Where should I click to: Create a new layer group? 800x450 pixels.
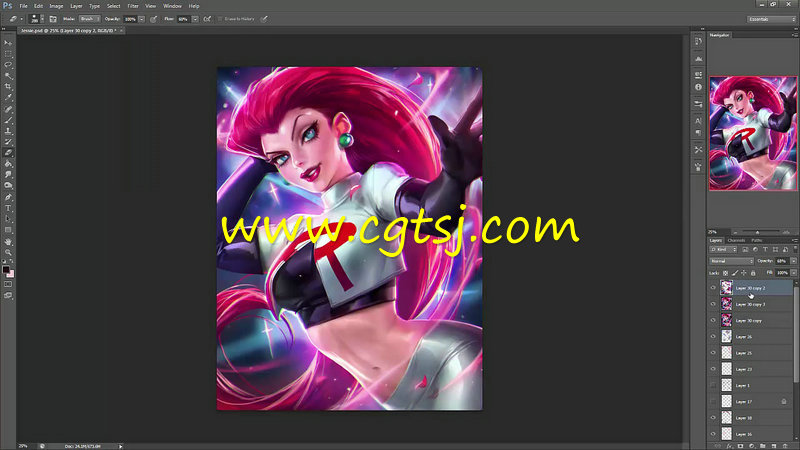tap(763, 446)
